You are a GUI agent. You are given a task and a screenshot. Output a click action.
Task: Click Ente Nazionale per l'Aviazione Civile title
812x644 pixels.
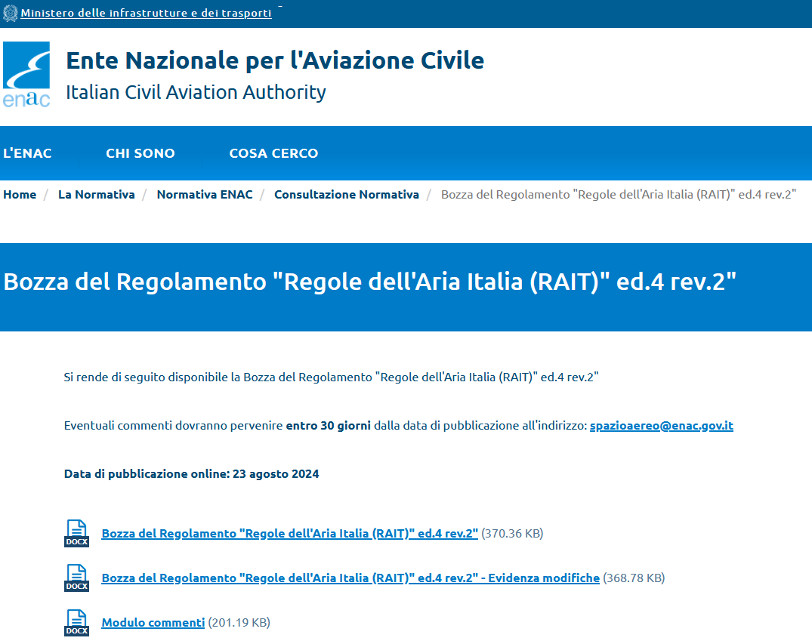(x=275, y=60)
